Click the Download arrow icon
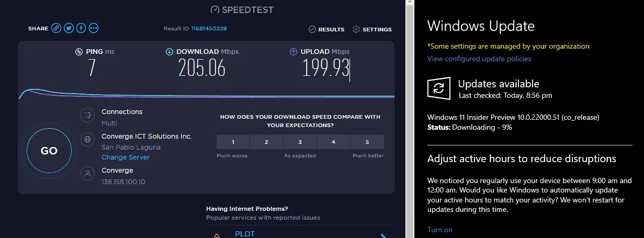Screen dimensions: 644x238 pyautogui.click(x=170, y=52)
